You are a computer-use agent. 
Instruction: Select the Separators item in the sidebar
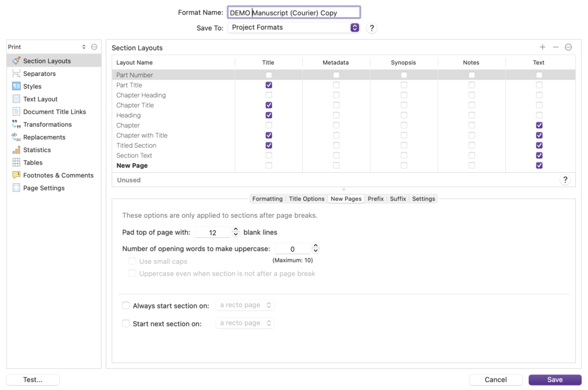pos(40,73)
